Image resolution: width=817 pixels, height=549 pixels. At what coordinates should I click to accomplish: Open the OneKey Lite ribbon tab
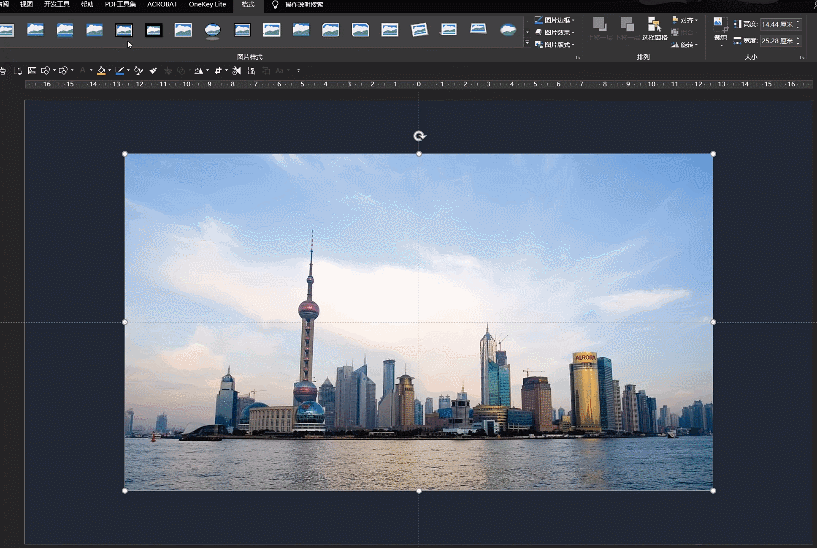[207, 5]
